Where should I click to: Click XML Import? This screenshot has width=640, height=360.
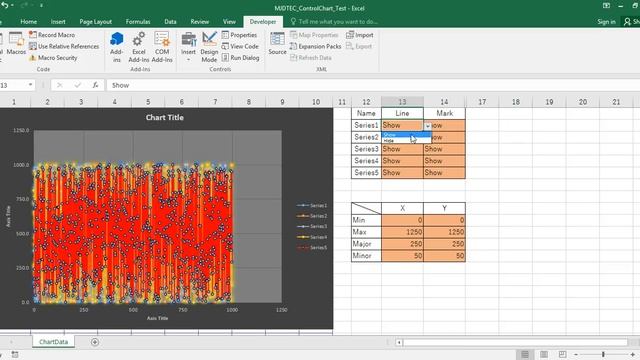360,35
